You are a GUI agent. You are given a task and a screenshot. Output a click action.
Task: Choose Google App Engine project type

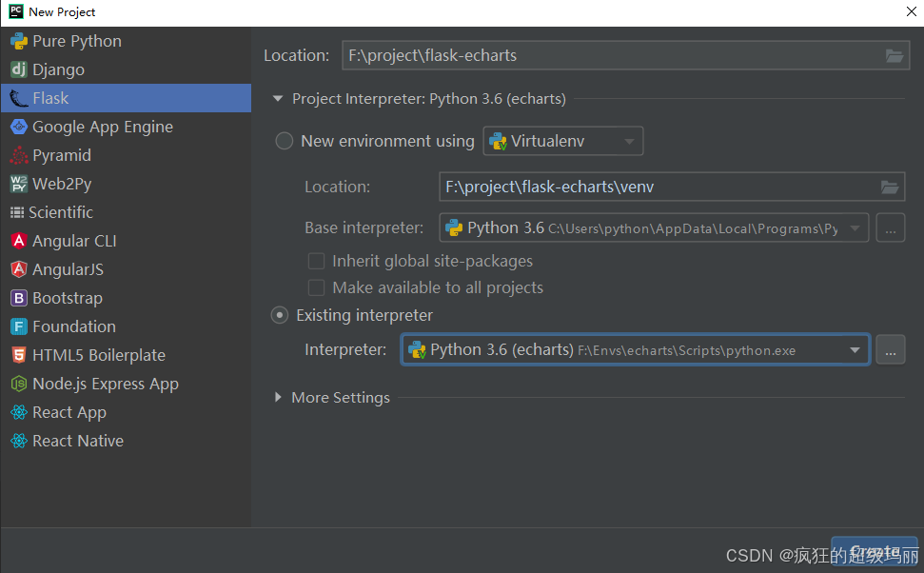tap(127, 127)
